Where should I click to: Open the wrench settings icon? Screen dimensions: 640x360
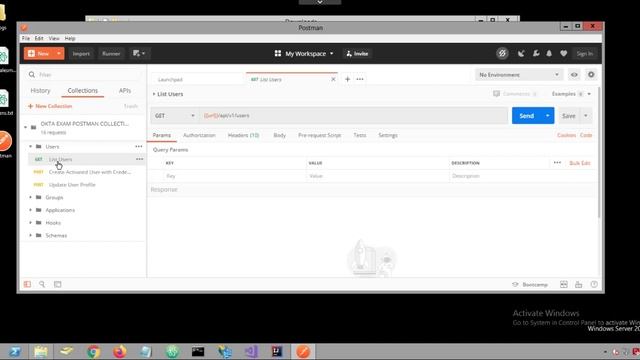pos(536,53)
